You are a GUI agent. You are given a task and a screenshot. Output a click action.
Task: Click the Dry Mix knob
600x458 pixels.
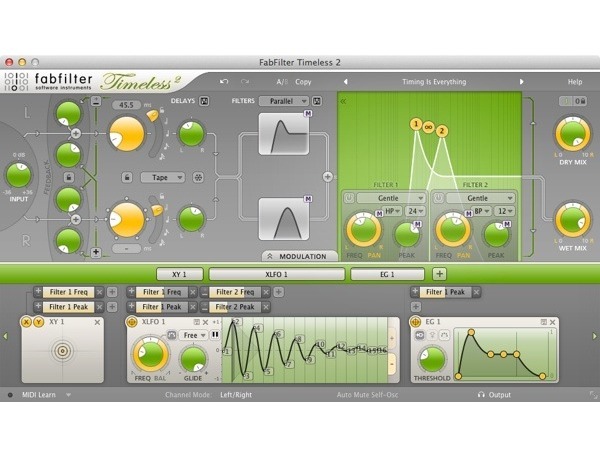572,135
